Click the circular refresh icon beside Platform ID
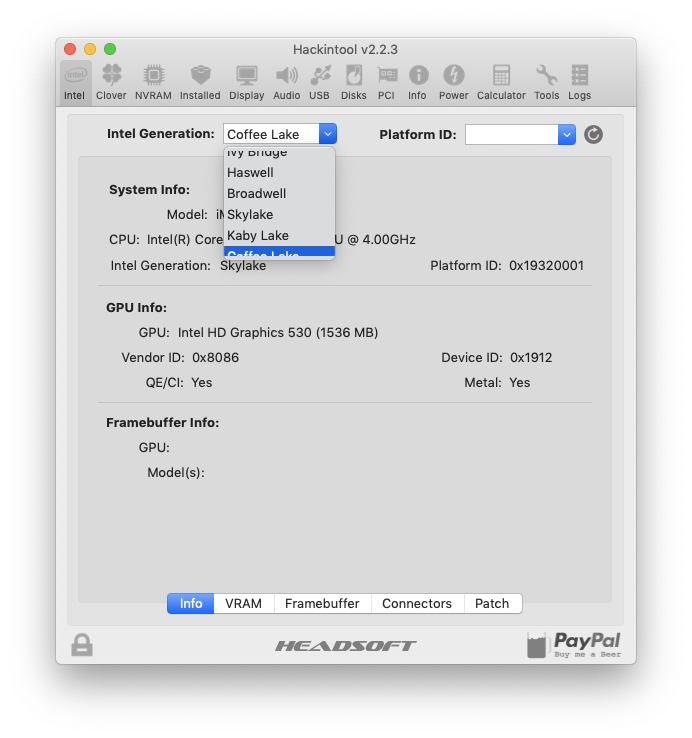 [593, 135]
